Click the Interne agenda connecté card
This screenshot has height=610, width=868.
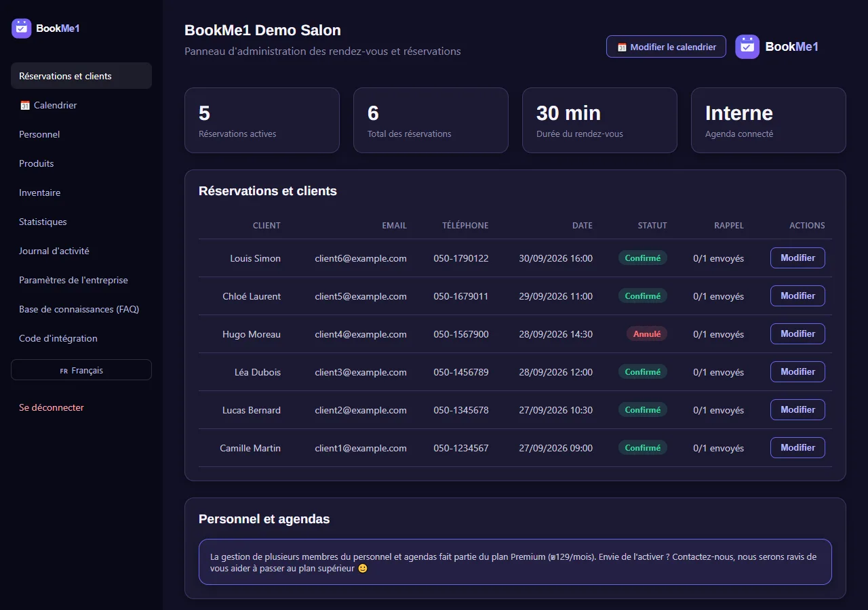(x=768, y=120)
